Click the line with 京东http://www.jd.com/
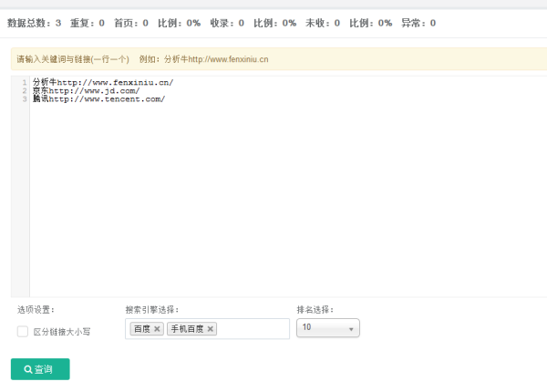The height and width of the screenshot is (392, 547). [x=87, y=90]
